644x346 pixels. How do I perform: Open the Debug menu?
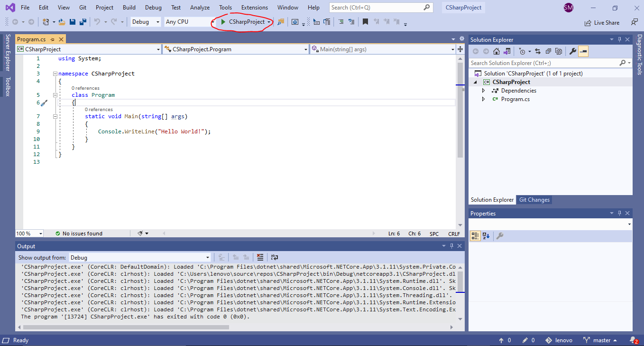pos(153,8)
